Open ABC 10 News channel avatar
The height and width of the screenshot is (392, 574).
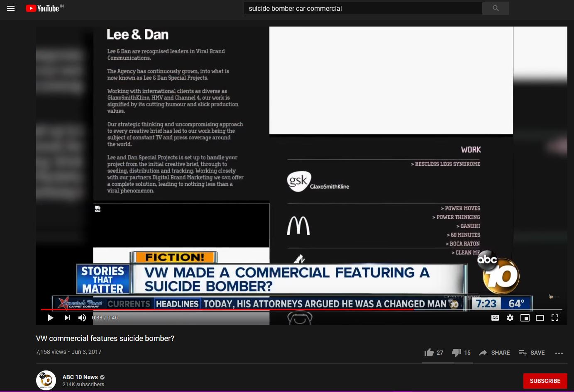46,380
